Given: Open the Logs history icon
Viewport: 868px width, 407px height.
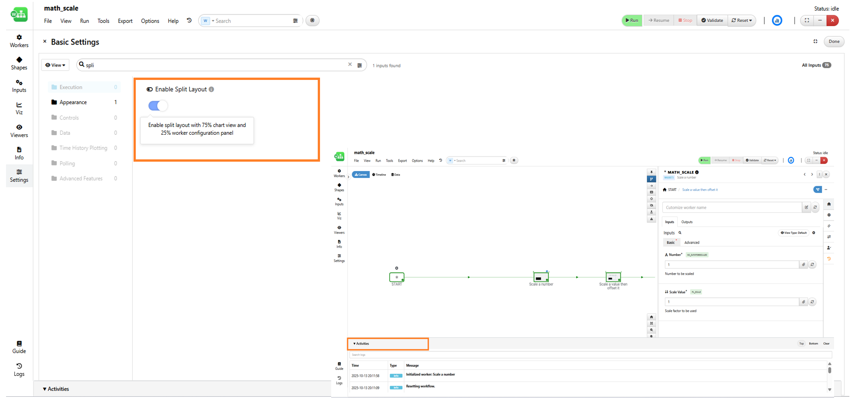Looking at the screenshot, I should pos(19,370).
